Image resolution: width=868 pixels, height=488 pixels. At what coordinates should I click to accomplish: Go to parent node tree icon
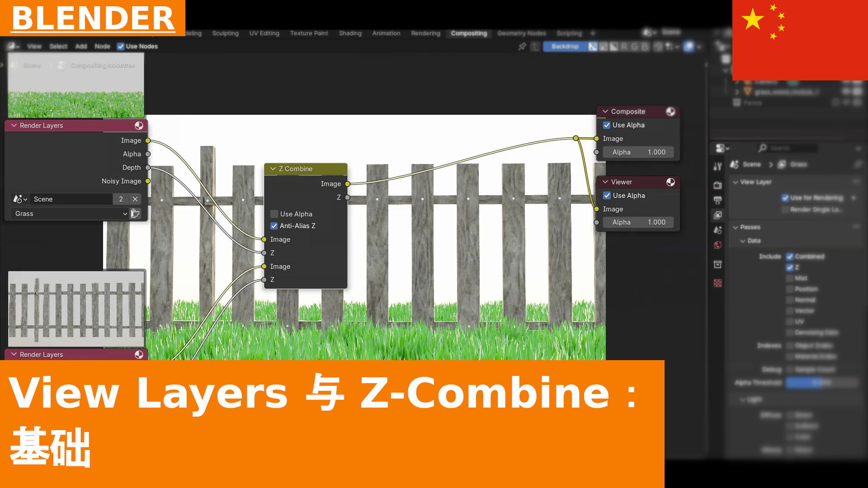pyautogui.click(x=535, y=47)
